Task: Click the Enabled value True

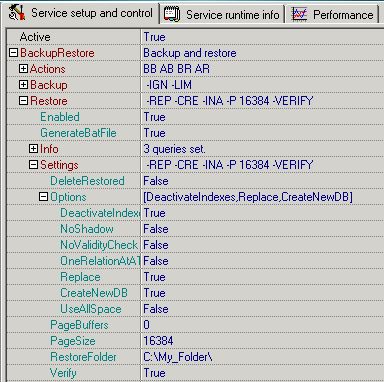Action: tap(154, 117)
